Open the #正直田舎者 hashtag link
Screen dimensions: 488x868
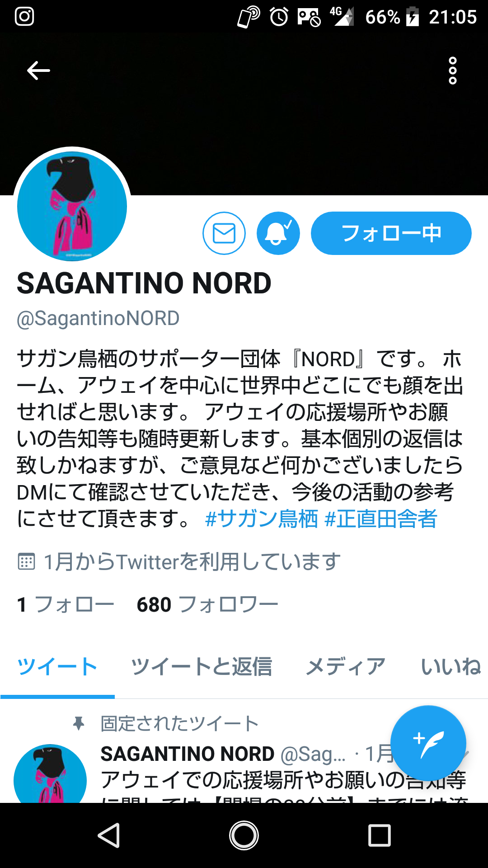[381, 519]
